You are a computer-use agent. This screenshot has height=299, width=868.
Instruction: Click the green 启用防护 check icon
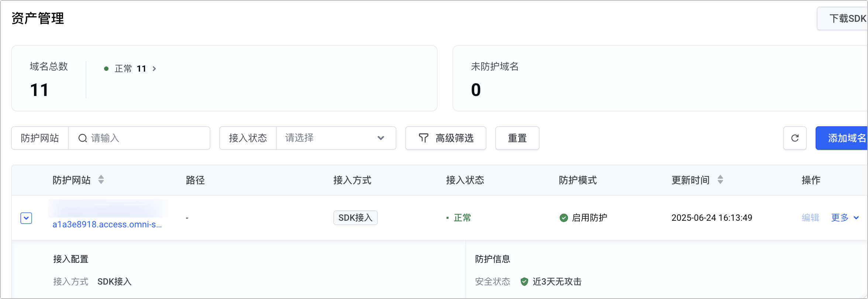coord(564,218)
